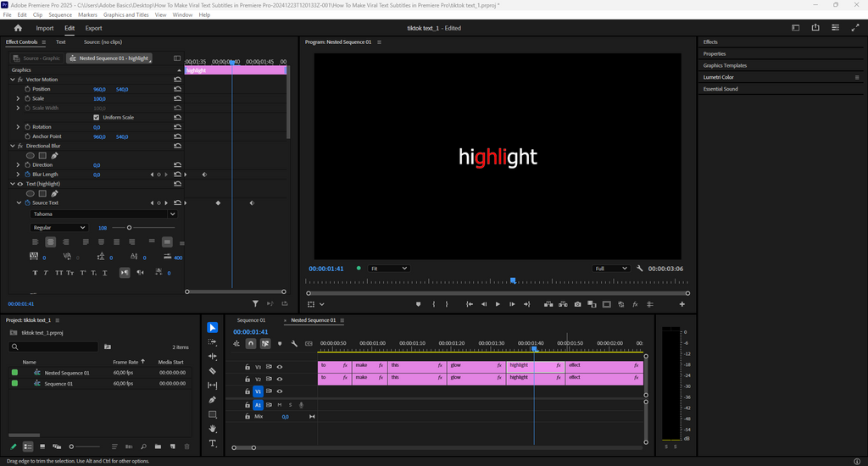This screenshot has height=466, width=868.
Task: Open the Sequence menu
Action: pyautogui.click(x=60, y=15)
